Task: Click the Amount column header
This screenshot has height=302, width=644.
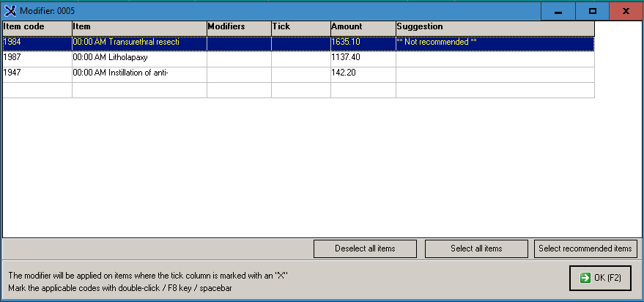Action: point(363,29)
